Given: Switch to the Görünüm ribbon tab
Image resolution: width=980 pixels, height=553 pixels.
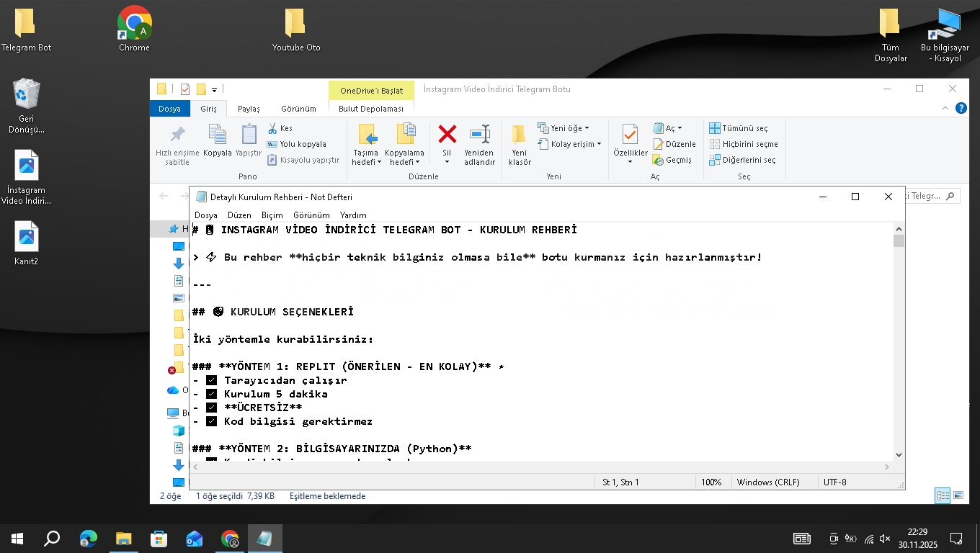Looking at the screenshot, I should 298,109.
